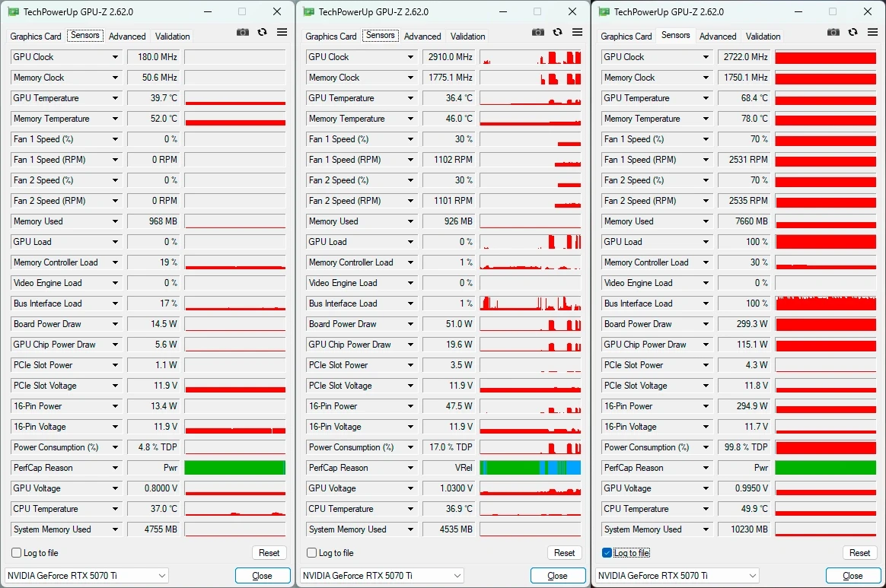Open Memory Used dropdown in right window
The height and width of the screenshot is (588, 886).
click(706, 221)
